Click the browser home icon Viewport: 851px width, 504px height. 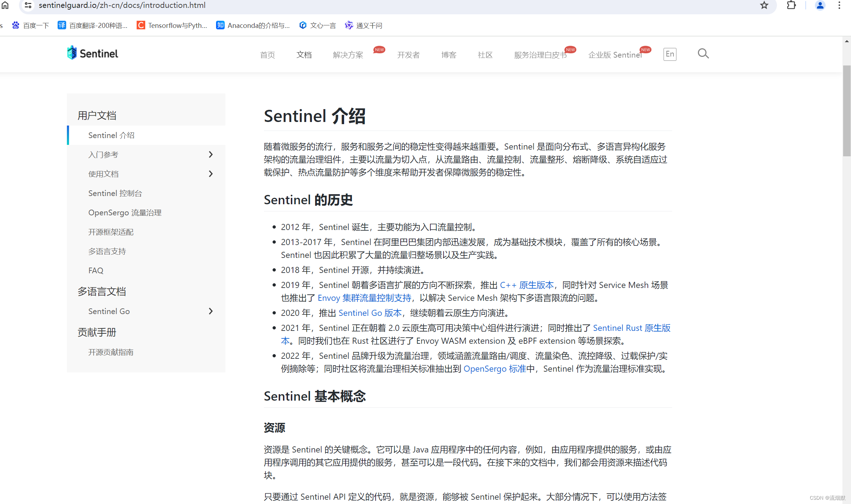click(x=5, y=5)
